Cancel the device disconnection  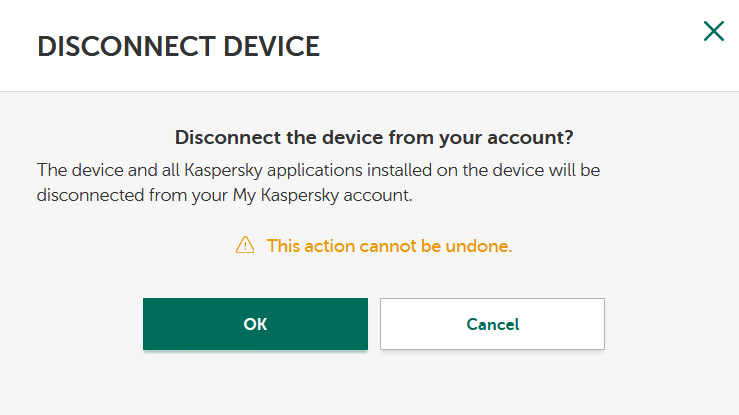click(x=493, y=324)
